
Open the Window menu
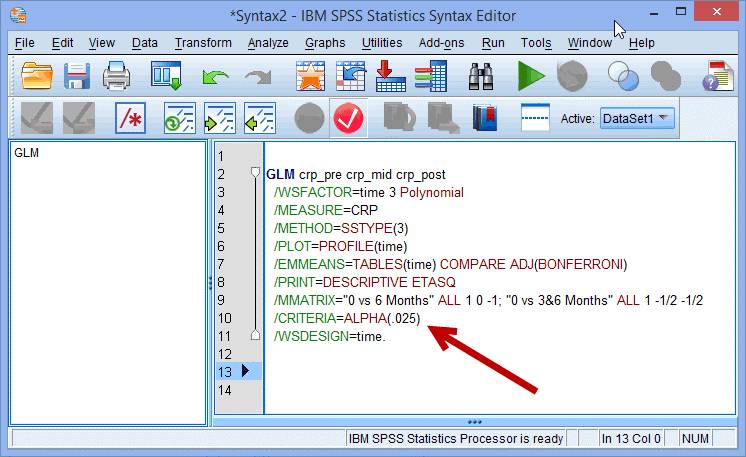(589, 43)
